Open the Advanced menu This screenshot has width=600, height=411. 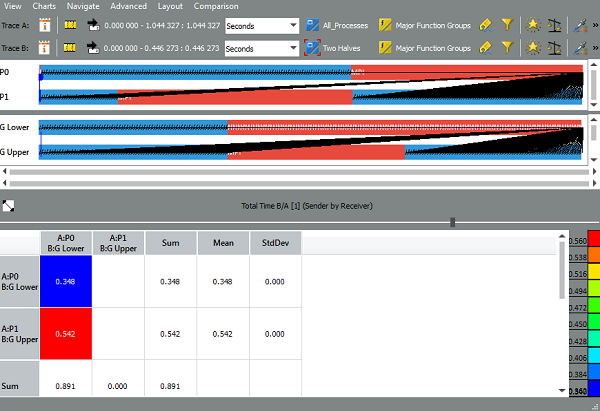click(129, 6)
